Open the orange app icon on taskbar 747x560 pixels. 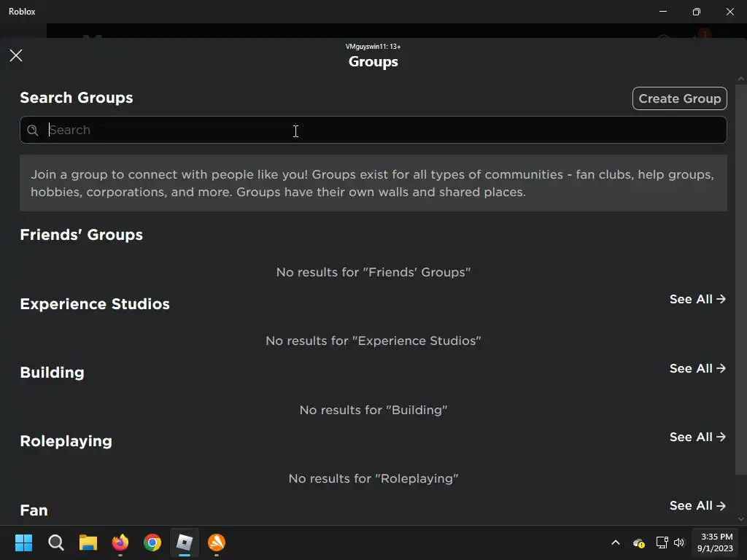217,542
